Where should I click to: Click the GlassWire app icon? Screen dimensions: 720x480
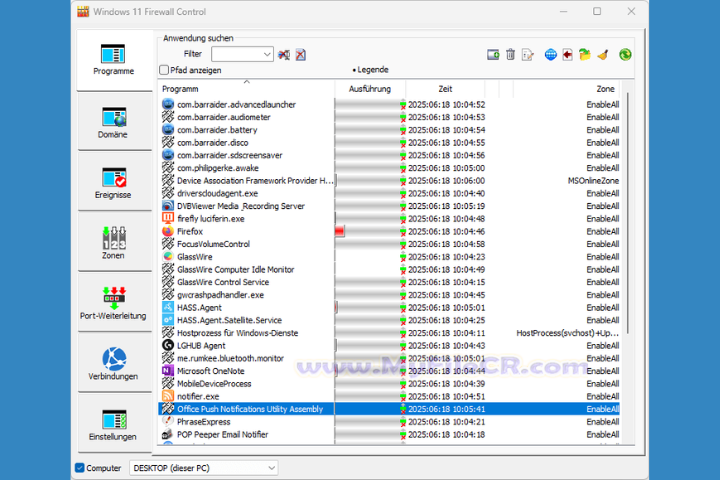coord(168,256)
